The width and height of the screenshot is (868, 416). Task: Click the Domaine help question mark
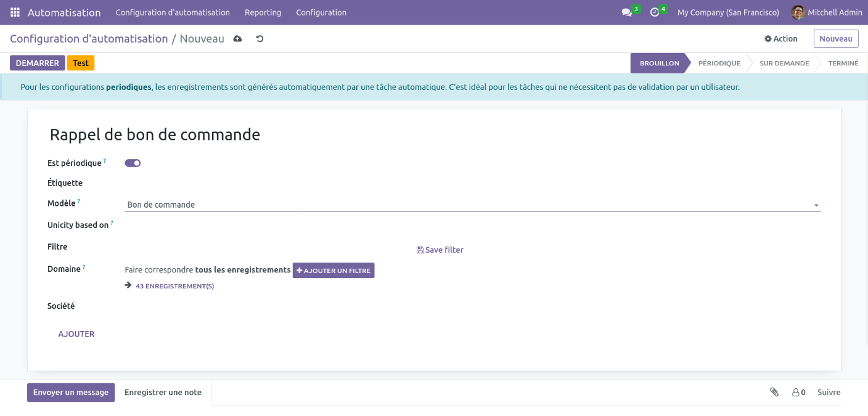(x=84, y=267)
